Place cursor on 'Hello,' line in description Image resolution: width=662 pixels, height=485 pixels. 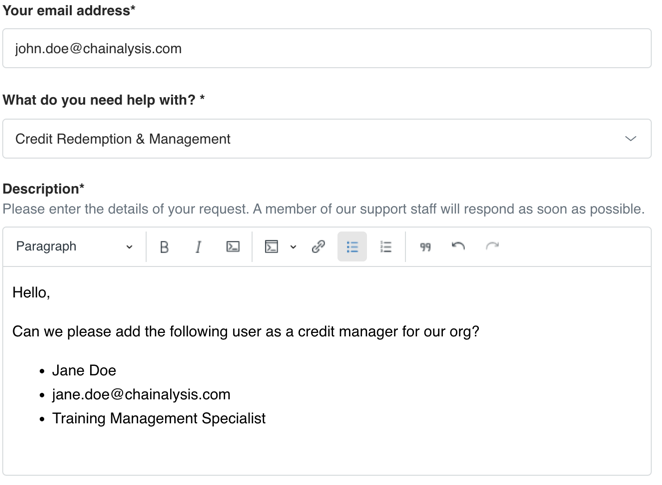tap(31, 293)
